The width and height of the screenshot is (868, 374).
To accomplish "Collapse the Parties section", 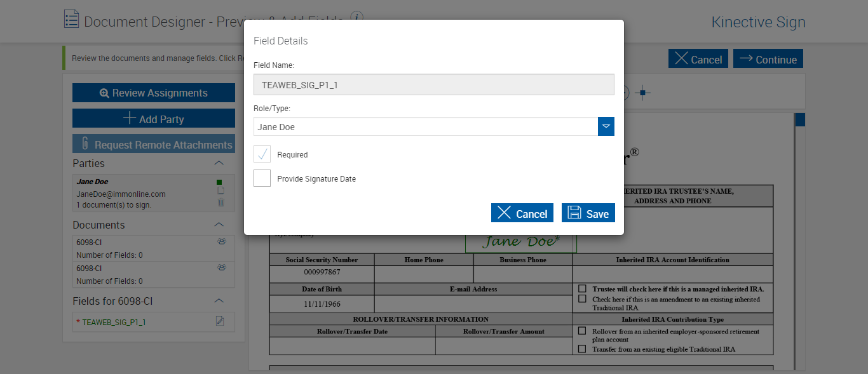I will pyautogui.click(x=219, y=163).
